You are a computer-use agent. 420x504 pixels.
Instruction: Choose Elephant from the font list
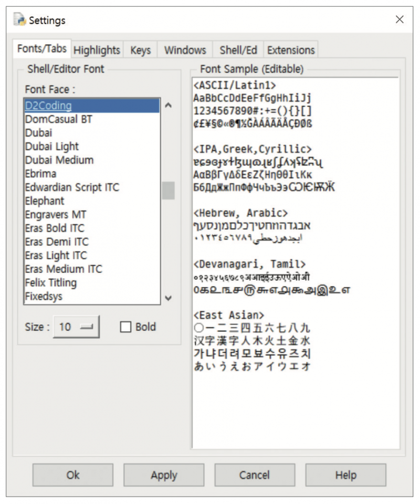click(x=45, y=201)
